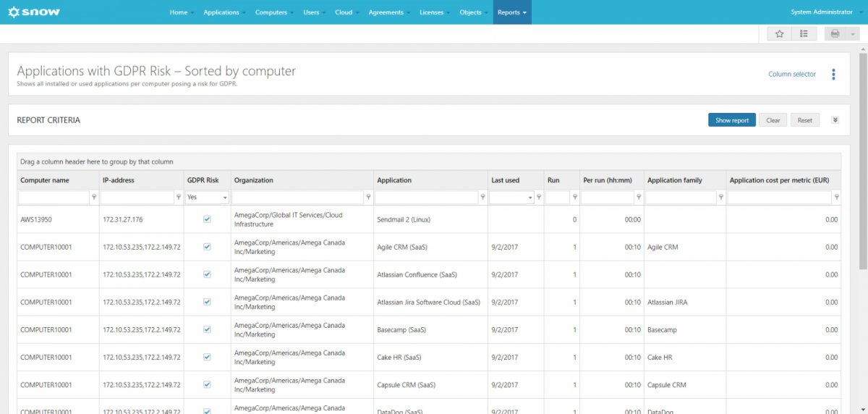
Task: Click the Application filter input
Action: [x=427, y=197]
